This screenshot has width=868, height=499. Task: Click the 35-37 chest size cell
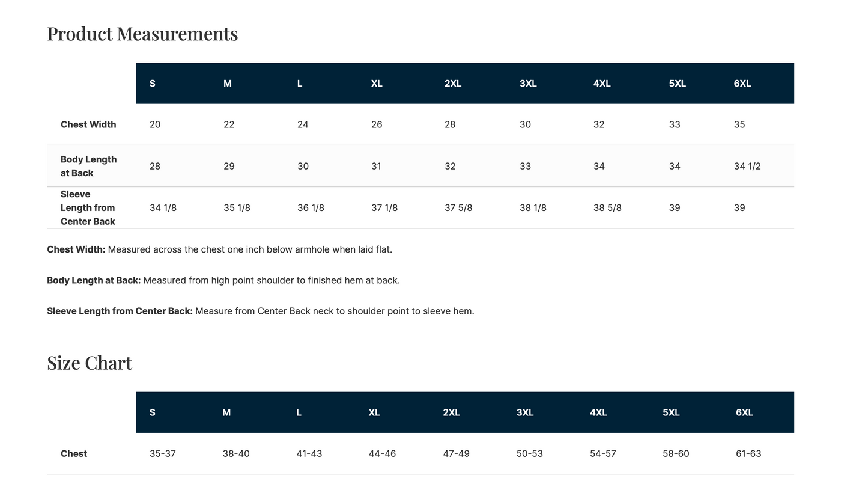click(163, 453)
